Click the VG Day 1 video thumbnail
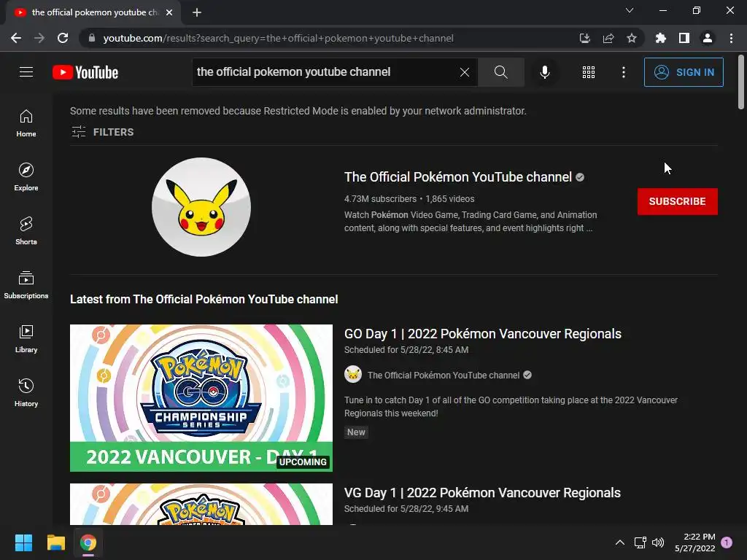Image resolution: width=747 pixels, height=560 pixels. tap(201, 505)
